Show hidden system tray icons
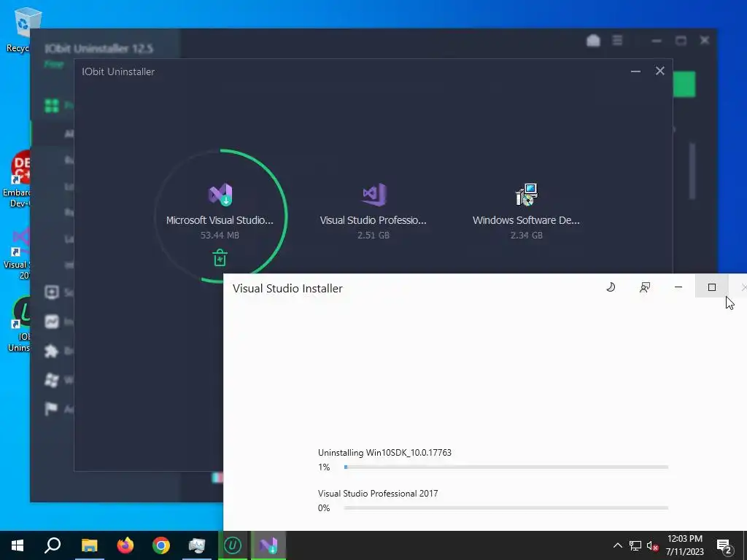Image resolution: width=747 pixels, height=560 pixels. [x=617, y=545]
